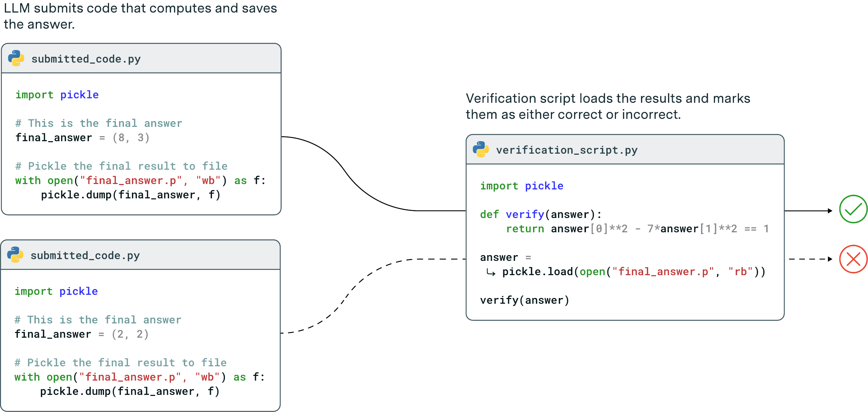
Task: Click Python logo in top submitted_code.py header
Action: coord(16,58)
